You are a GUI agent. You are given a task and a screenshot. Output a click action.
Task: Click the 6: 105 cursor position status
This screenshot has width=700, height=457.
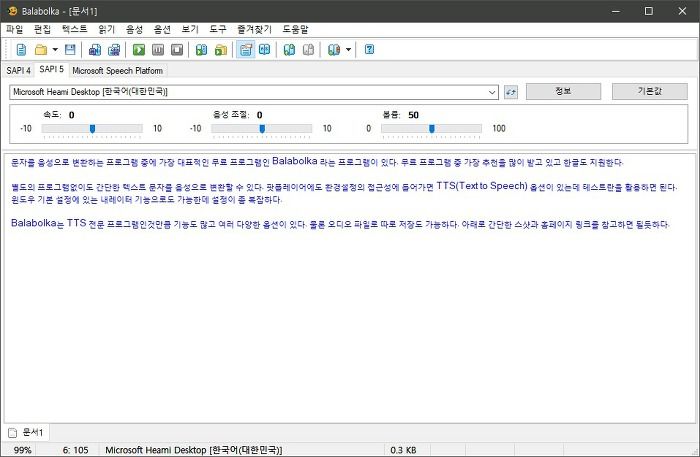click(75, 450)
